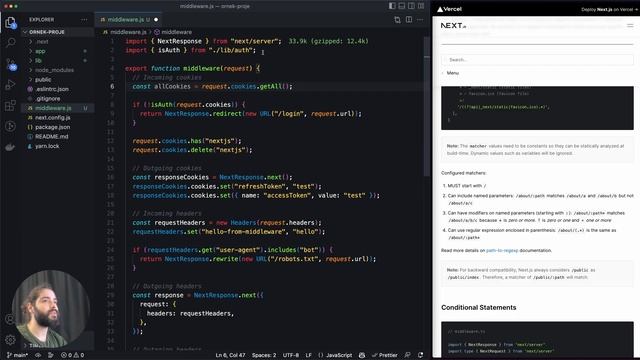The image size is (640, 360).
Task: Open next.config.js file
Action: pos(58,118)
